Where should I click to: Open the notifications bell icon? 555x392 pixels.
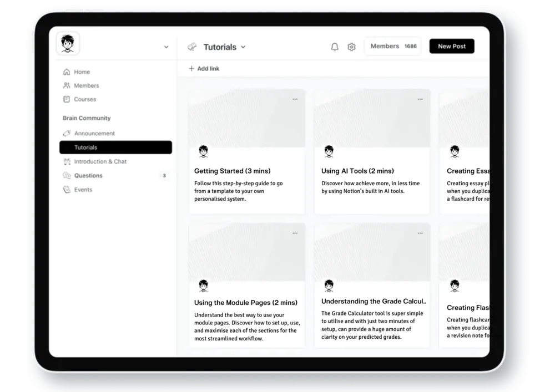(335, 47)
